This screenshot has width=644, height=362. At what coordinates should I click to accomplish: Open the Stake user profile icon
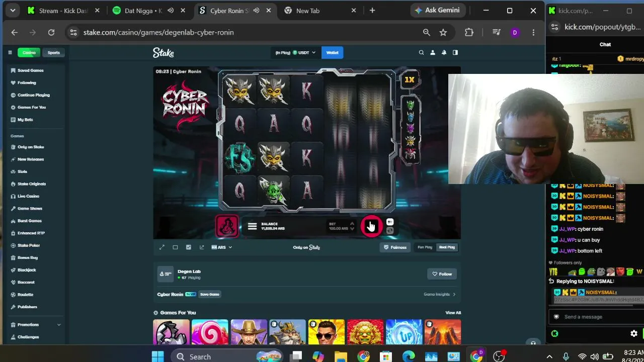coord(433,52)
